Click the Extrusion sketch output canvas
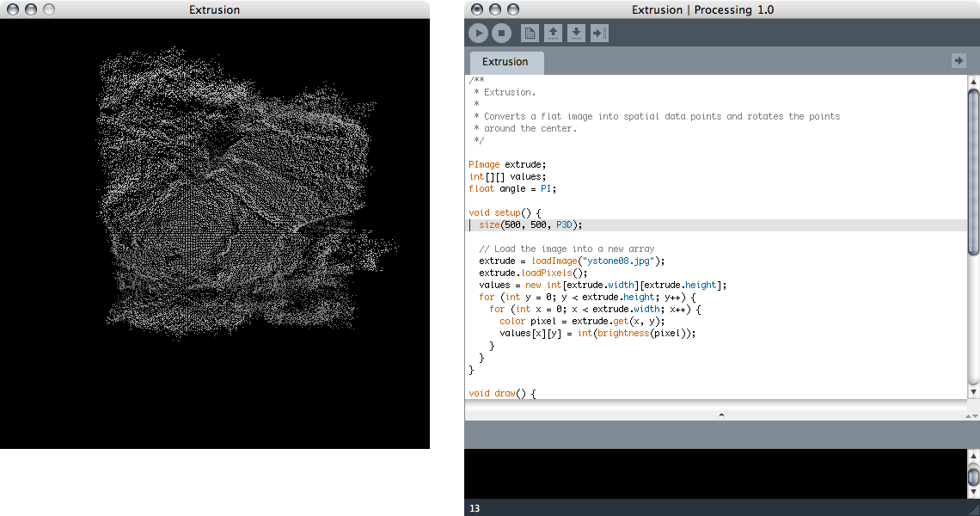The image size is (980, 516). pyautogui.click(x=215, y=234)
